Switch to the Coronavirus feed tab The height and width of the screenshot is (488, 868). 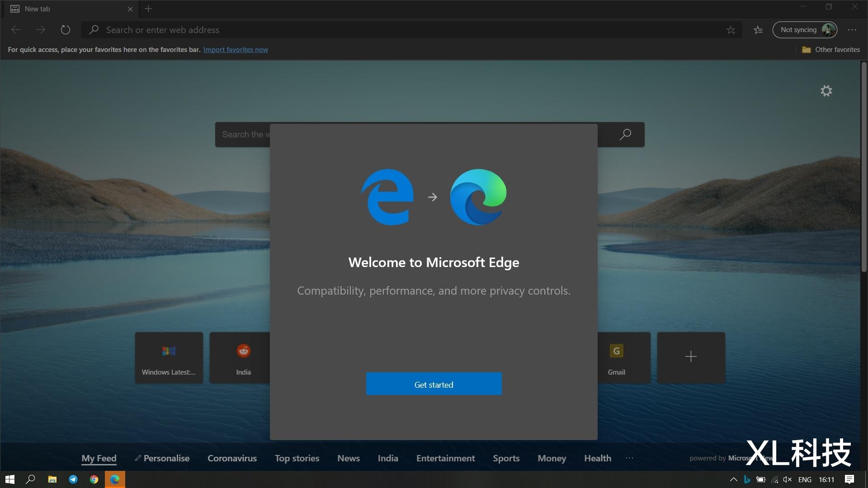[x=232, y=458]
